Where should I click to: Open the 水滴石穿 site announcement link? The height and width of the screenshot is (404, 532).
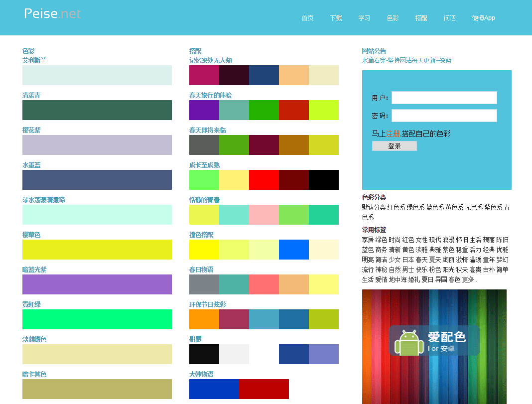pyautogui.click(x=406, y=60)
